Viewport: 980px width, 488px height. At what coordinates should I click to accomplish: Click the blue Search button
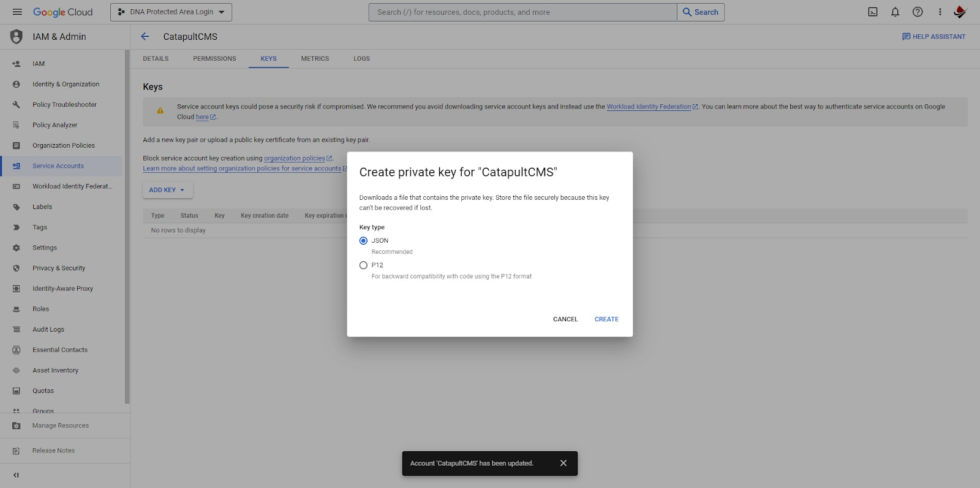(701, 12)
